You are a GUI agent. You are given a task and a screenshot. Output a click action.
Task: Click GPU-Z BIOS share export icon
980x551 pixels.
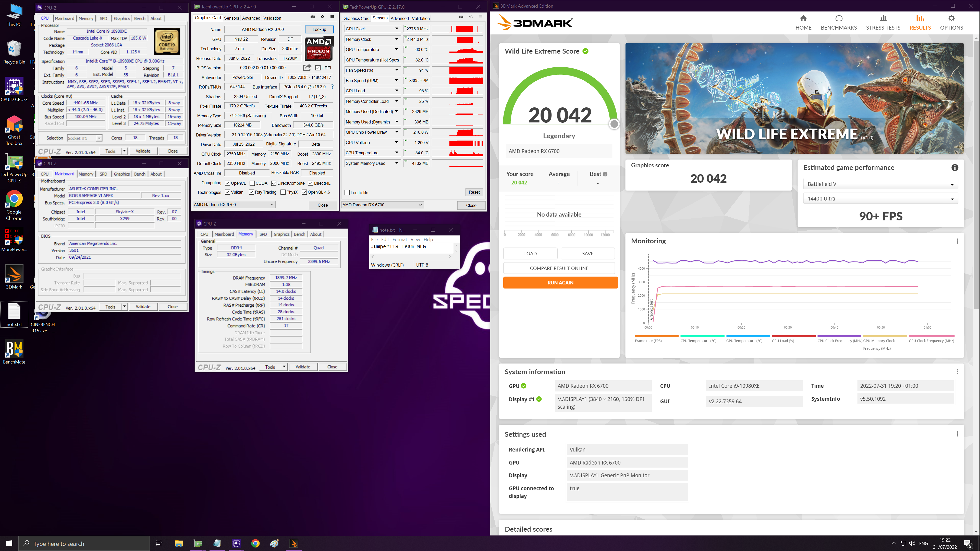click(307, 68)
